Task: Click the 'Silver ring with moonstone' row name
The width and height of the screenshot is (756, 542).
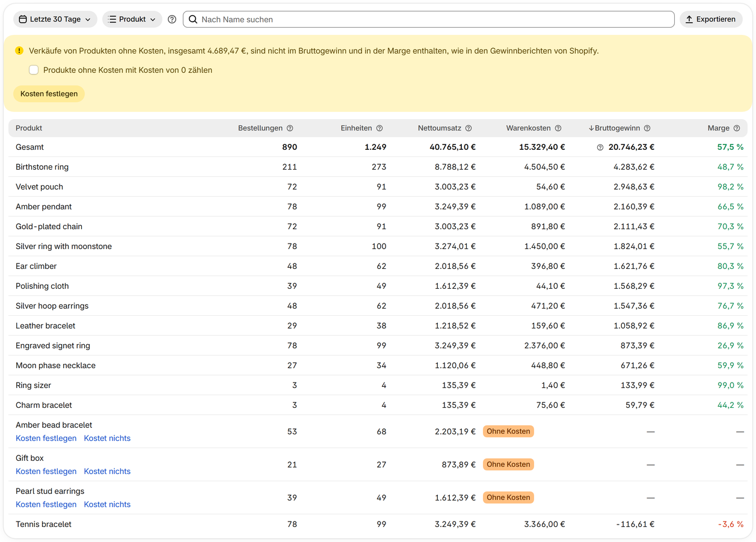Action: point(64,246)
